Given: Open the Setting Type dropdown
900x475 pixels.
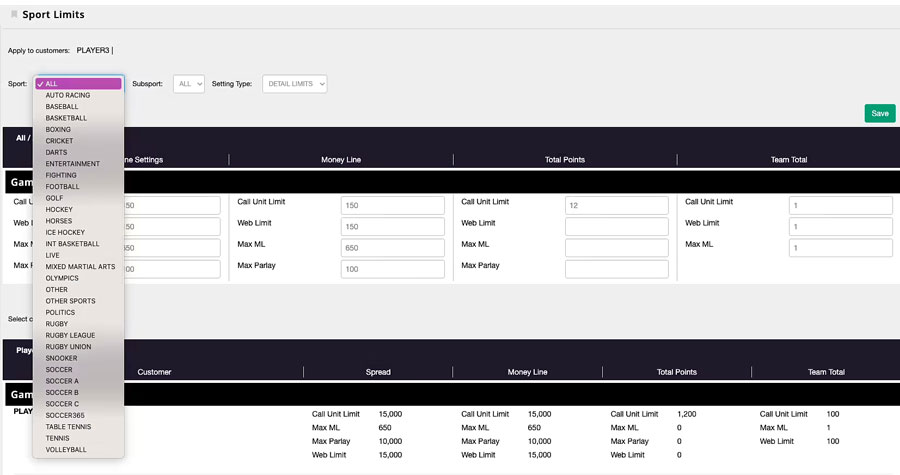Looking at the screenshot, I should pos(294,84).
